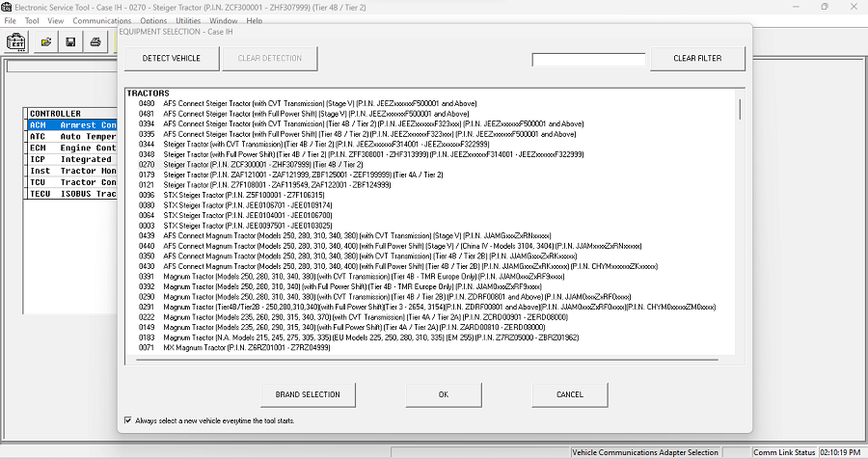Screen dimensions: 868x459
Task: Click the DETECT VEHICLE button
Action: [x=172, y=58]
